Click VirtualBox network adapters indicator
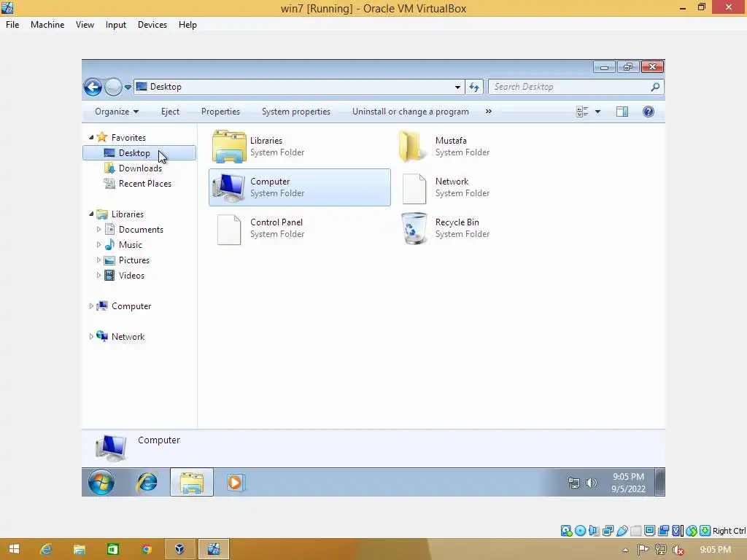The width and height of the screenshot is (747, 560). pos(608,531)
